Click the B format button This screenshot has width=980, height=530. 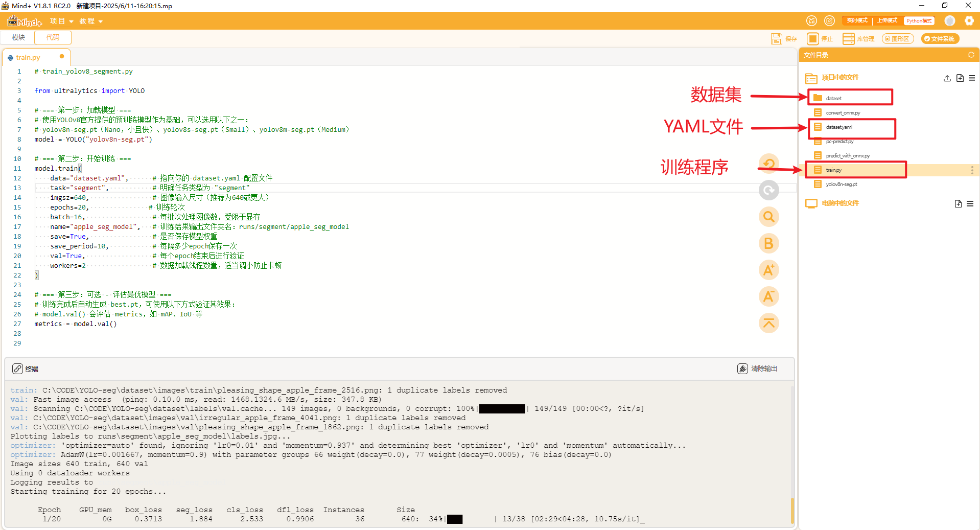click(768, 243)
